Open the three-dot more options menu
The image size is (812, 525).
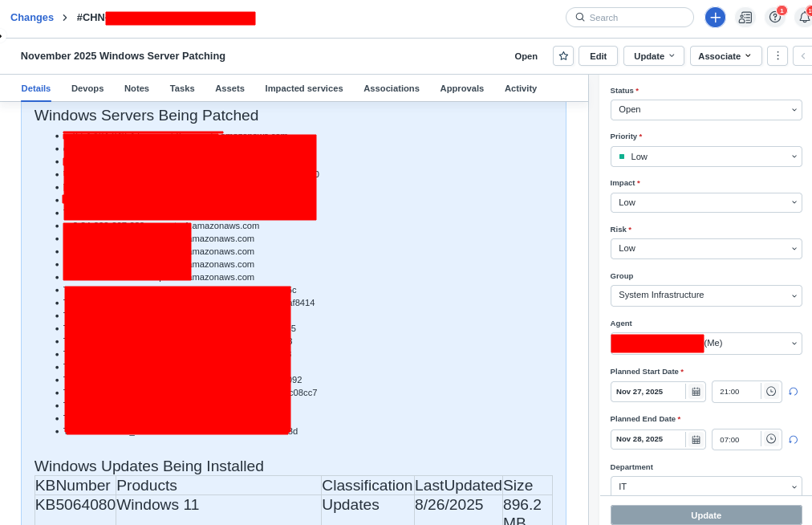tap(777, 56)
